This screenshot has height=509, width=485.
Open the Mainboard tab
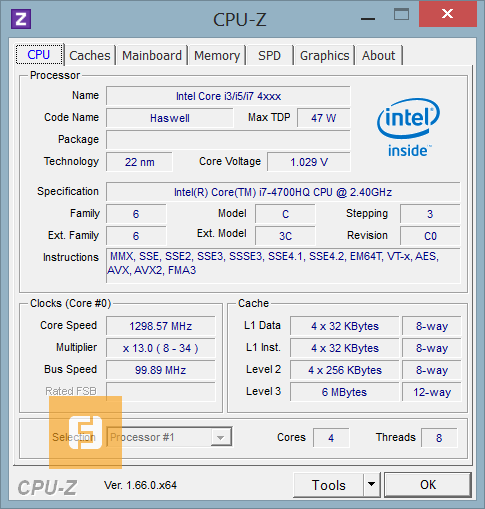152,55
